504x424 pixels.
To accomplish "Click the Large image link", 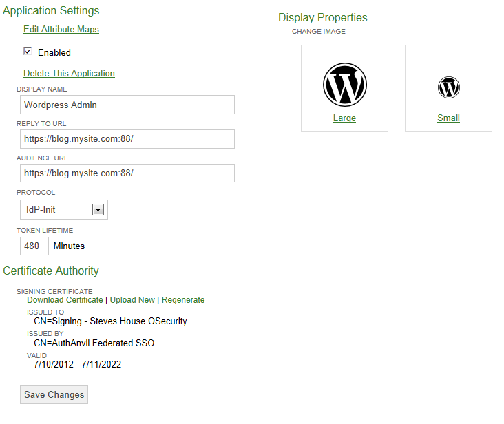I will pos(344,118).
